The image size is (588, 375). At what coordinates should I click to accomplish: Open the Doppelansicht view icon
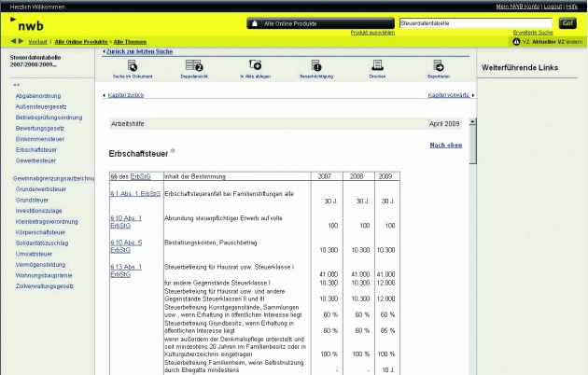coord(195,64)
